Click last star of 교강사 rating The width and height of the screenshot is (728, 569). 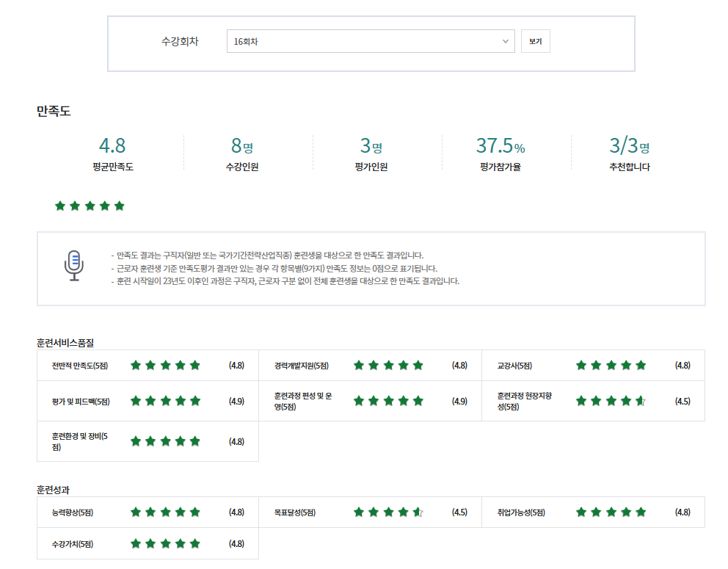pos(641,365)
